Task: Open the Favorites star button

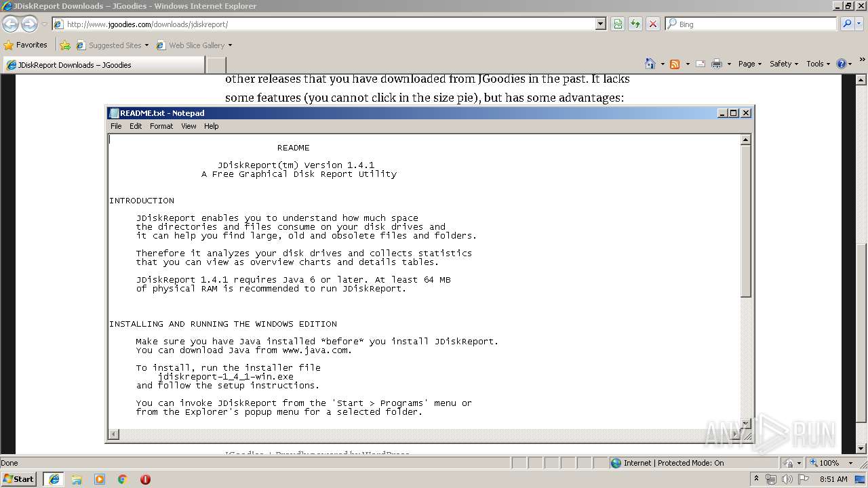Action: 26,45
